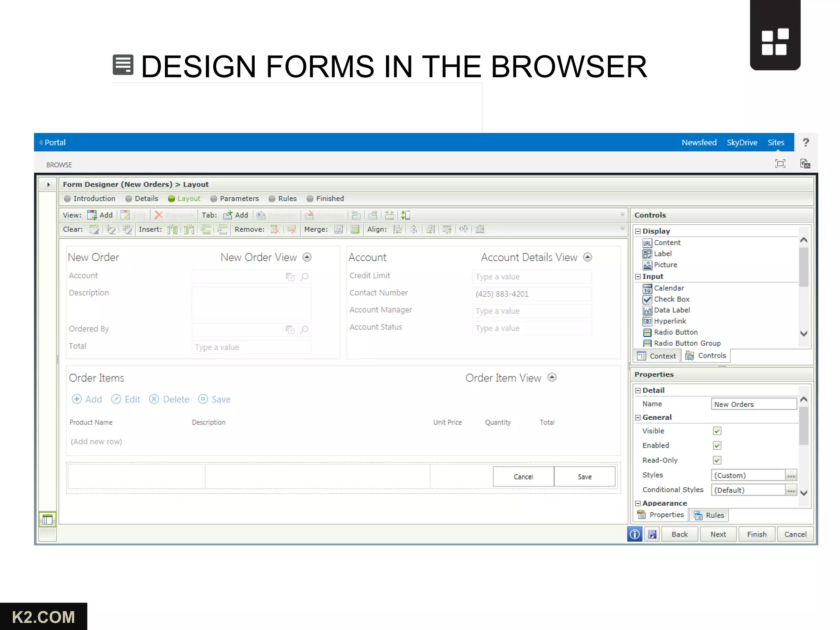Collapse the Appearance section

point(638,503)
